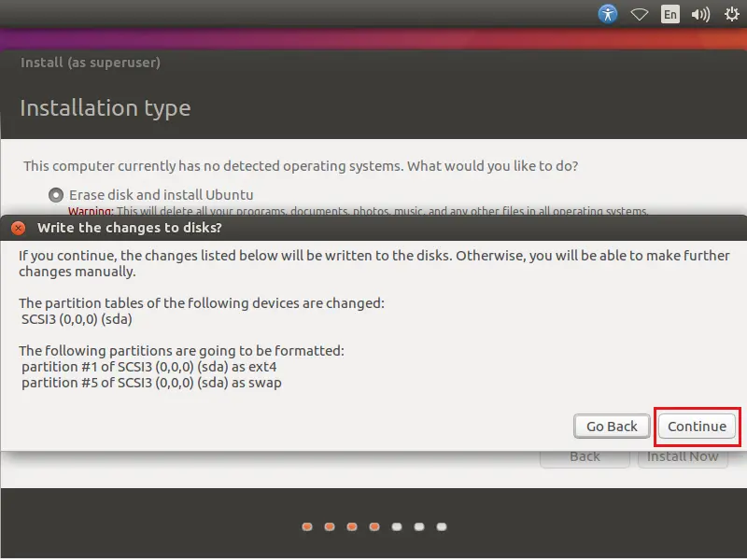Image resolution: width=747 pixels, height=560 pixels.
Task: Click the 'Write the changes to disks?' title
Action: [130, 228]
